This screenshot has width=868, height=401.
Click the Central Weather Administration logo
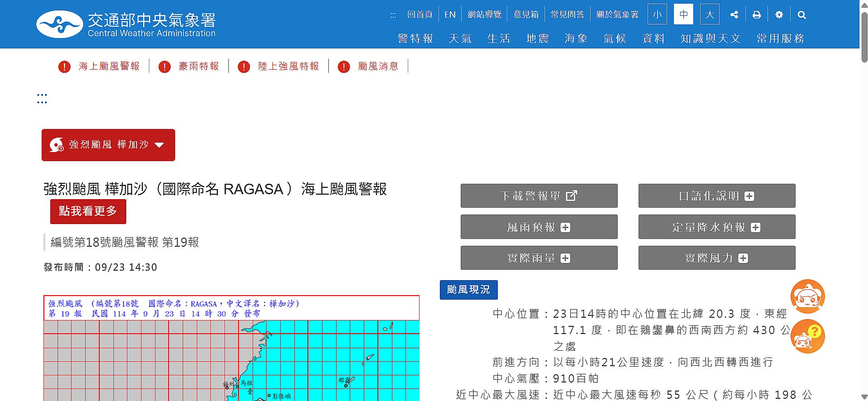tap(126, 24)
